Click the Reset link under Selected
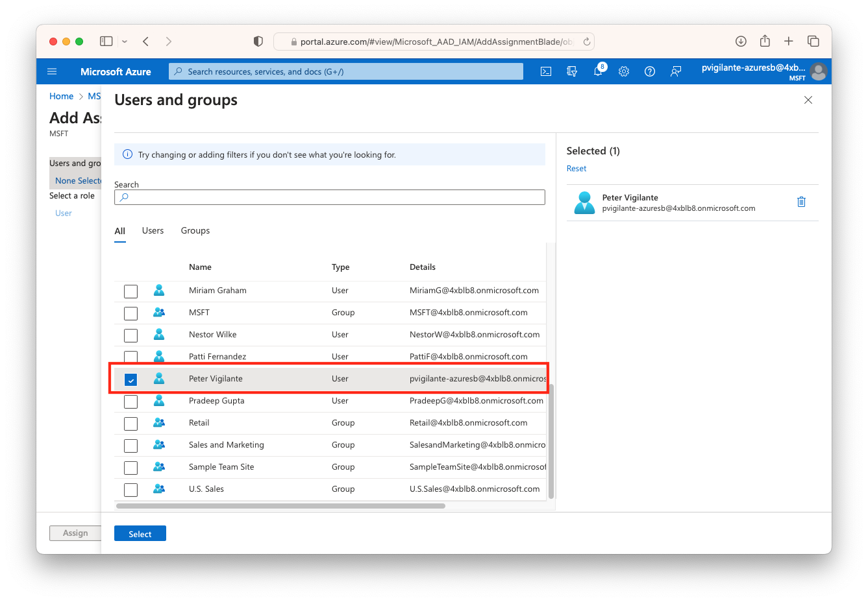This screenshot has width=868, height=602. [576, 168]
